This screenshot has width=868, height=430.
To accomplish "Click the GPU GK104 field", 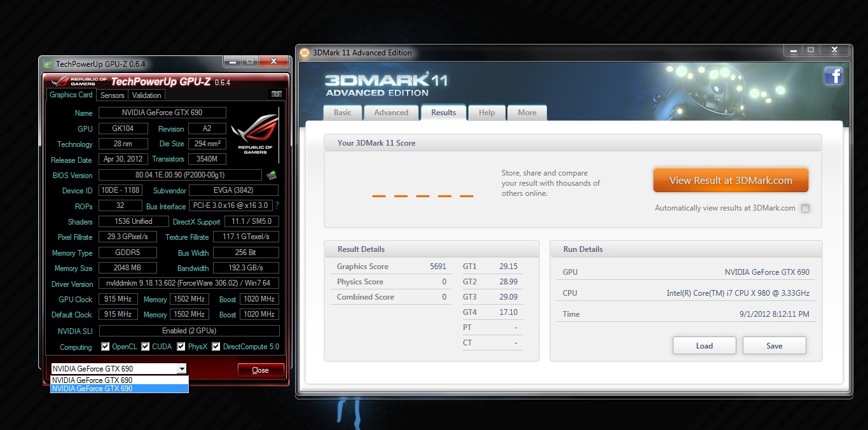I will pyautogui.click(x=123, y=128).
